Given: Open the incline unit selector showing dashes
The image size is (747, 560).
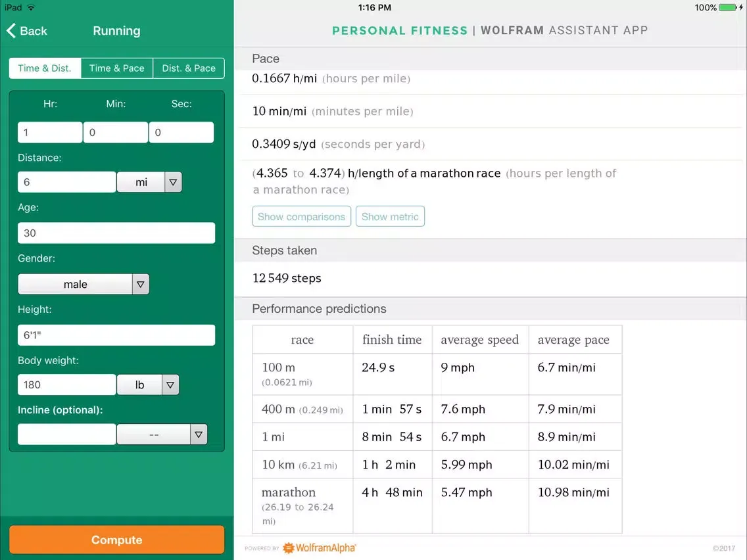Looking at the screenshot, I should 153,434.
